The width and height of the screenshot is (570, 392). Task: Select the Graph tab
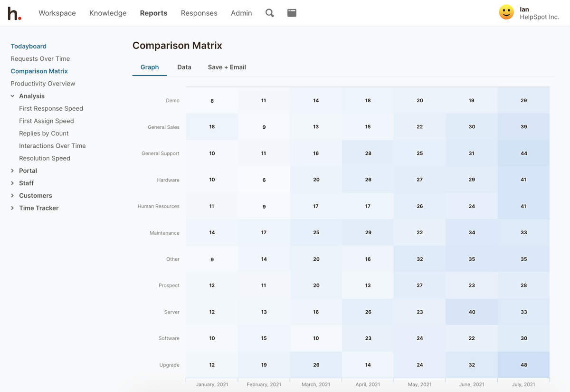(150, 67)
